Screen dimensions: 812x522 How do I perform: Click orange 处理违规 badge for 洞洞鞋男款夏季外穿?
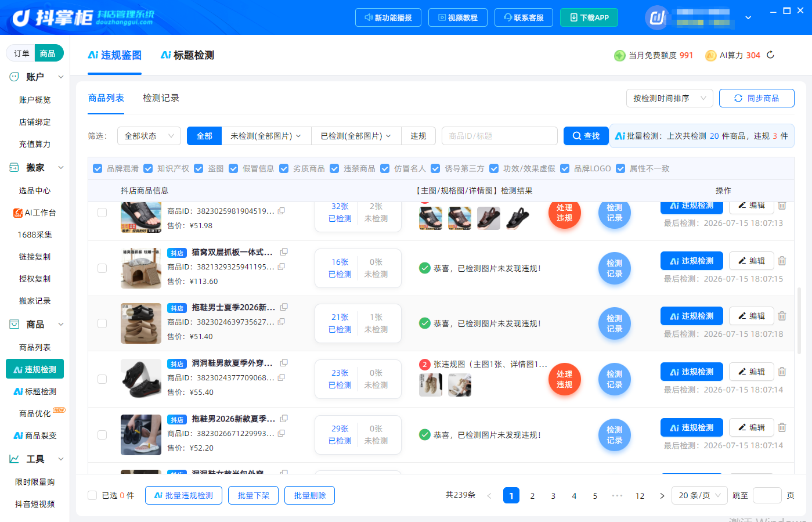pyautogui.click(x=564, y=379)
